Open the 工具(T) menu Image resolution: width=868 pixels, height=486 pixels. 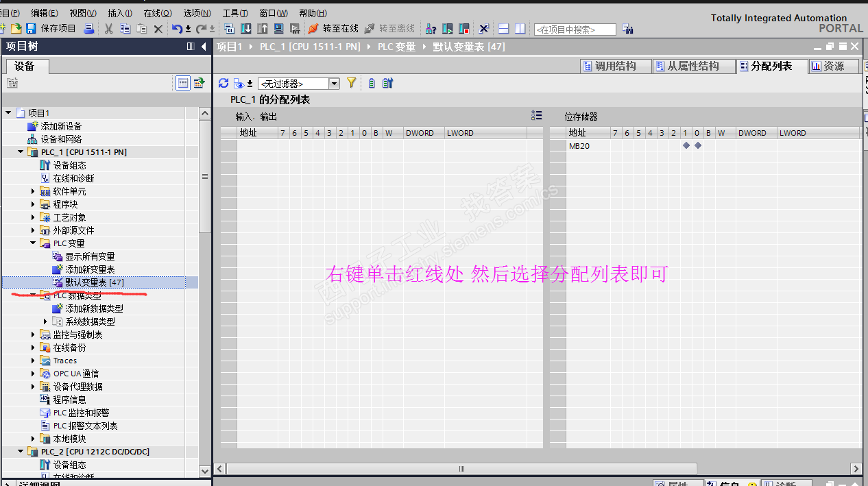click(x=235, y=13)
